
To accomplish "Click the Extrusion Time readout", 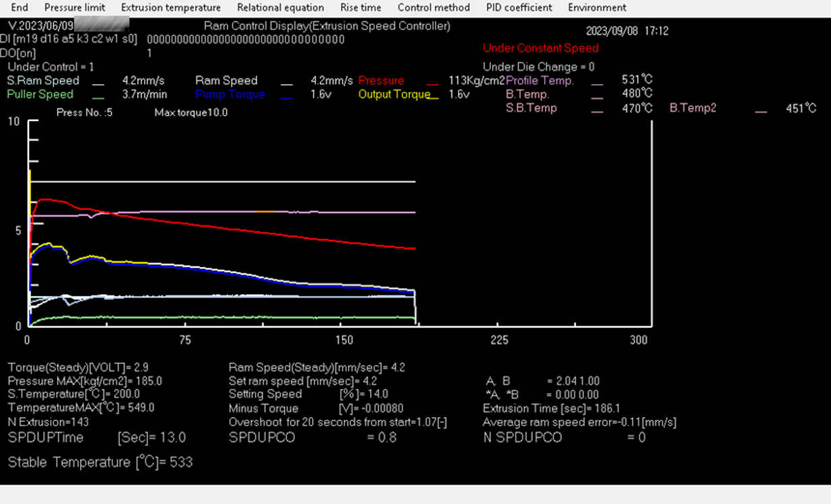I will (551, 408).
